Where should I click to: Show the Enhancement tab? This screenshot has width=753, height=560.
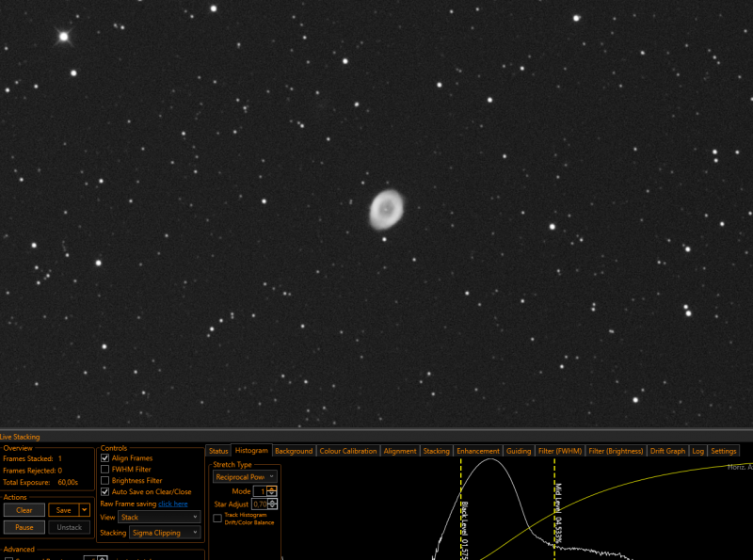pos(478,451)
